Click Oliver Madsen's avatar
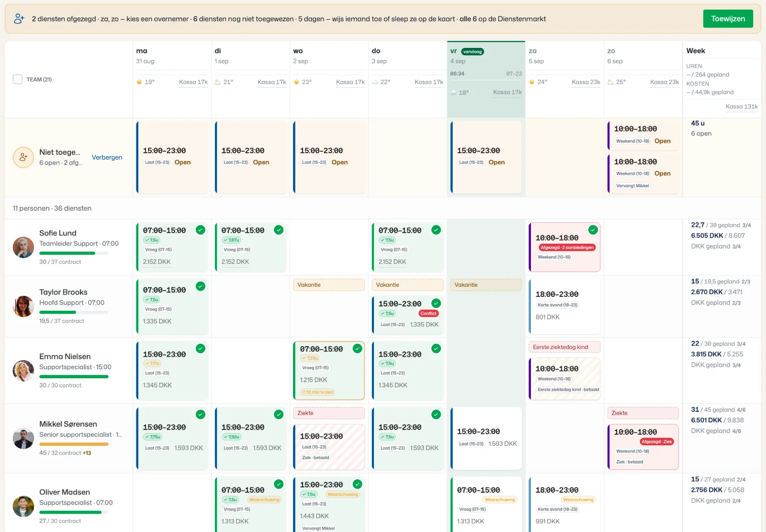The image size is (766, 532). click(23, 506)
